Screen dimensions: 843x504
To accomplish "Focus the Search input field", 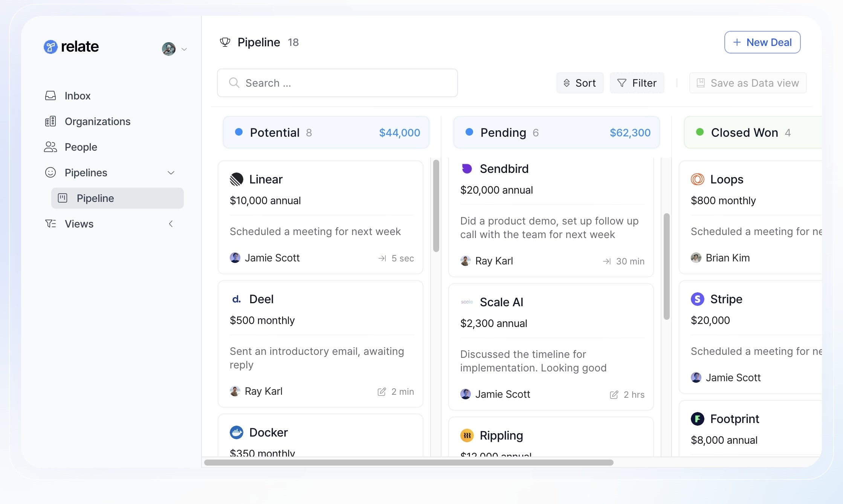I will coord(337,83).
